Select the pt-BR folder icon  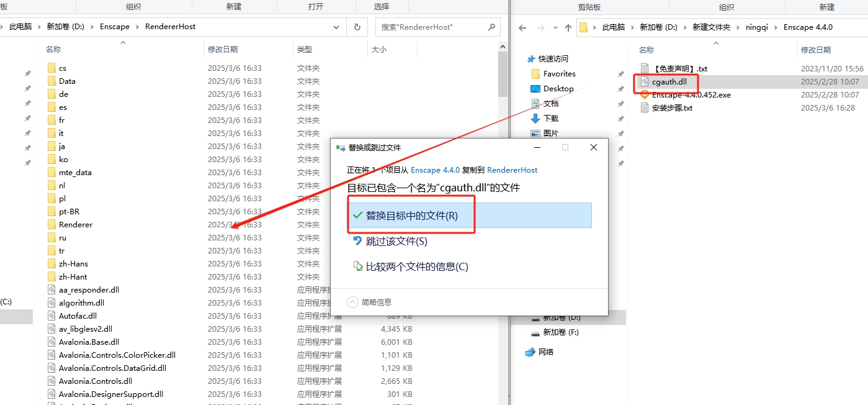[52, 211]
